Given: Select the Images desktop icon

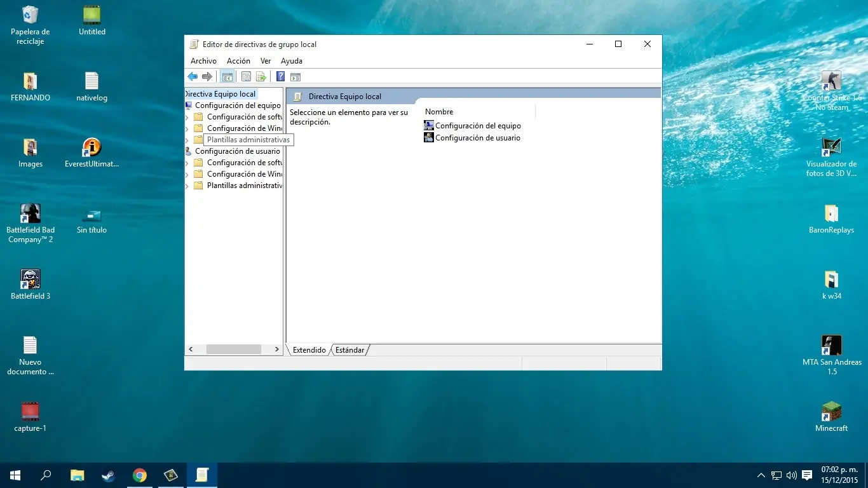Looking at the screenshot, I should click(x=30, y=152).
